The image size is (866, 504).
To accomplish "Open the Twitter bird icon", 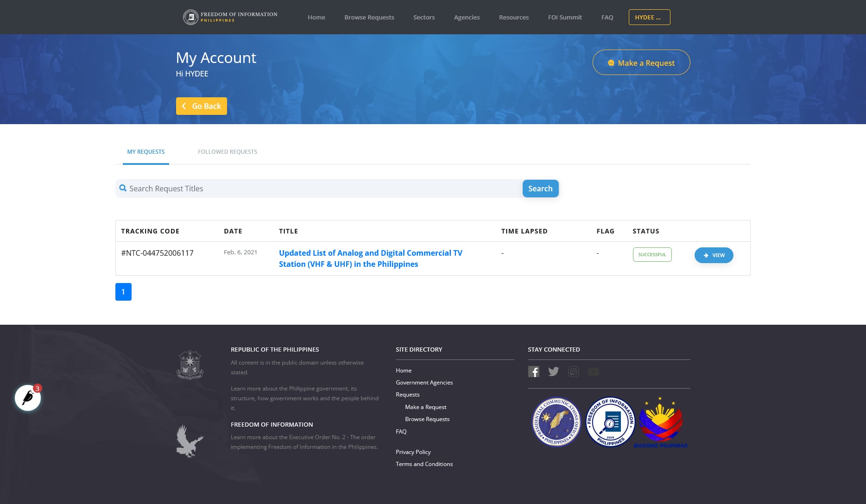I will click(x=553, y=372).
